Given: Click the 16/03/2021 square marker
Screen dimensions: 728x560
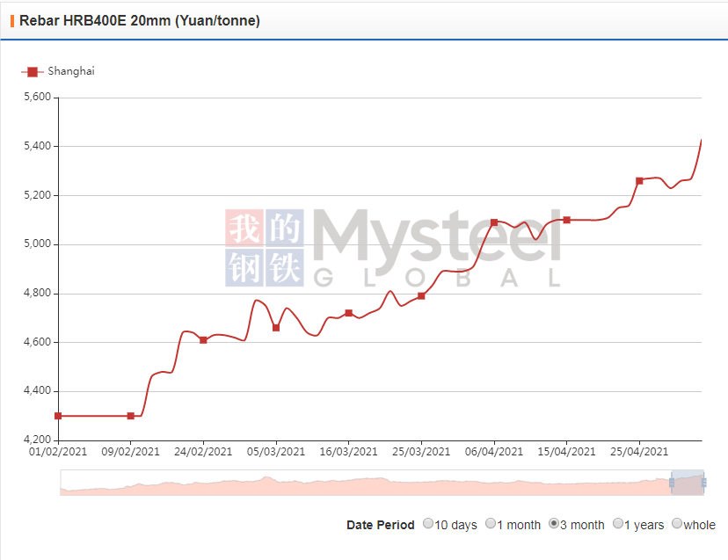Looking at the screenshot, I should pyautogui.click(x=349, y=313).
